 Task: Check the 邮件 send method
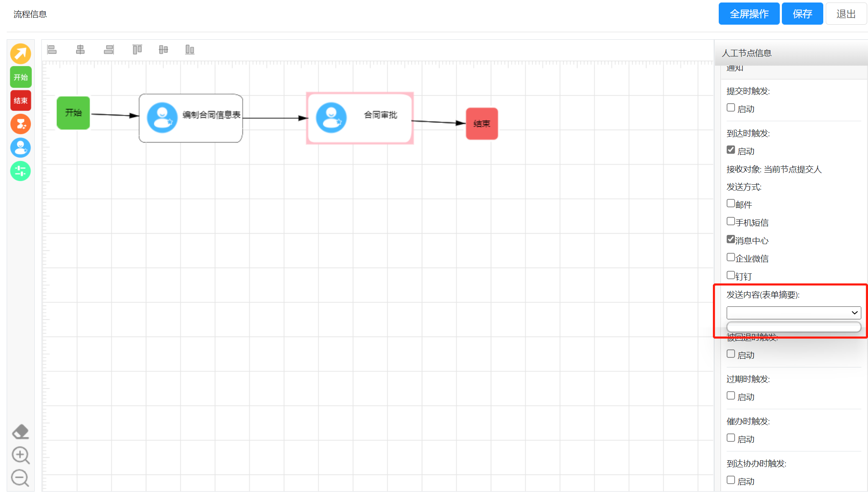click(731, 204)
